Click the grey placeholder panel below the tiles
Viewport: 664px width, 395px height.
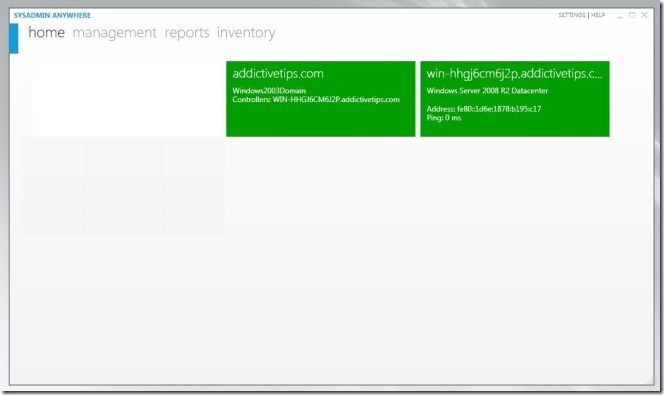(x=124, y=186)
